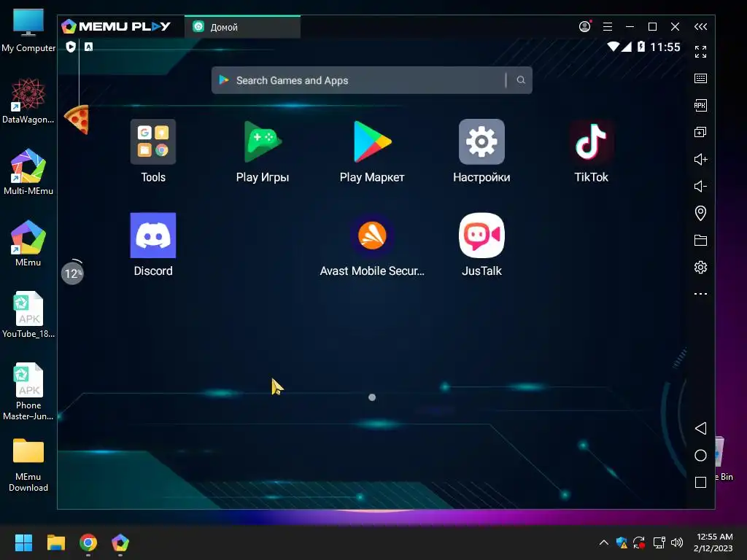Select the Домой tab

tap(242, 27)
